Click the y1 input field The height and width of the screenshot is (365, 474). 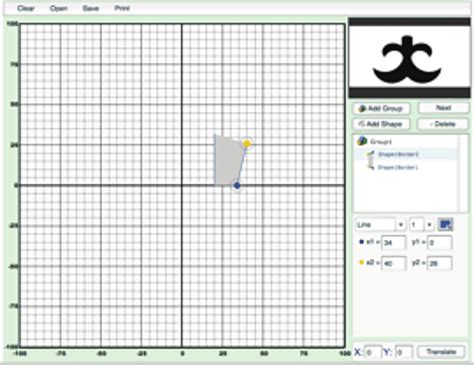pyautogui.click(x=440, y=243)
